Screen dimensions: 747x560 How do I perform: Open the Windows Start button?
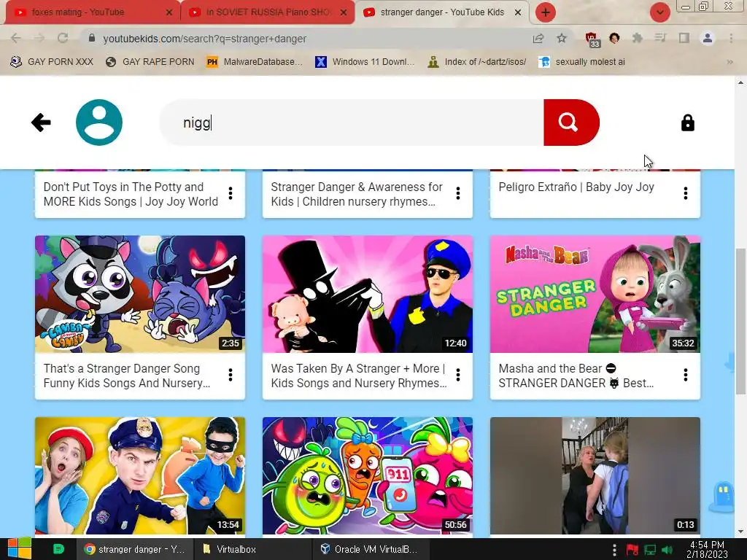coord(20,549)
